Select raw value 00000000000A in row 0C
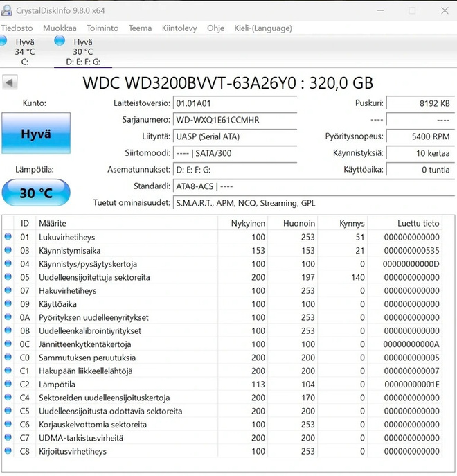Viewport: 457px width, 476px height. (411, 344)
